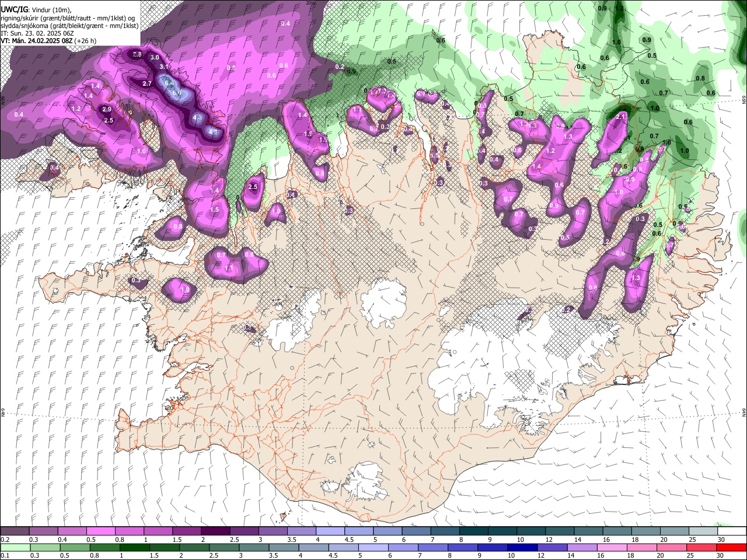Click the 'rigning/skúrir' legend description line
Screen dimensions: 747x560
pyautogui.click(x=69, y=18)
